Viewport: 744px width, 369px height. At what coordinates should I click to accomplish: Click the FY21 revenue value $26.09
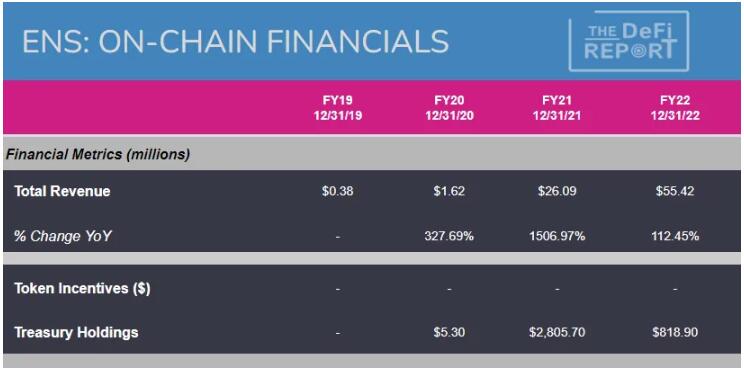(x=557, y=191)
